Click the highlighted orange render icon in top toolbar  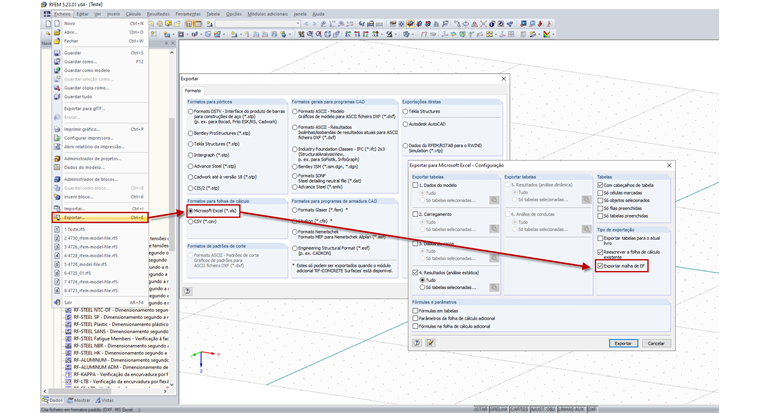411,23
